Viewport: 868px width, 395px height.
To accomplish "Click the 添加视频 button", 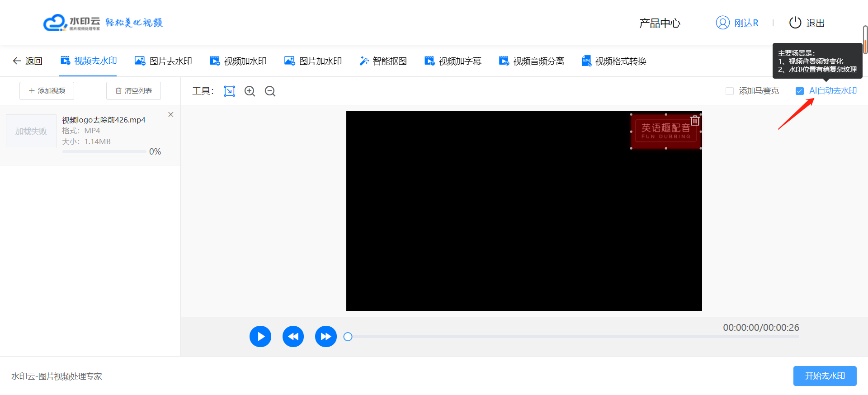I will (47, 91).
